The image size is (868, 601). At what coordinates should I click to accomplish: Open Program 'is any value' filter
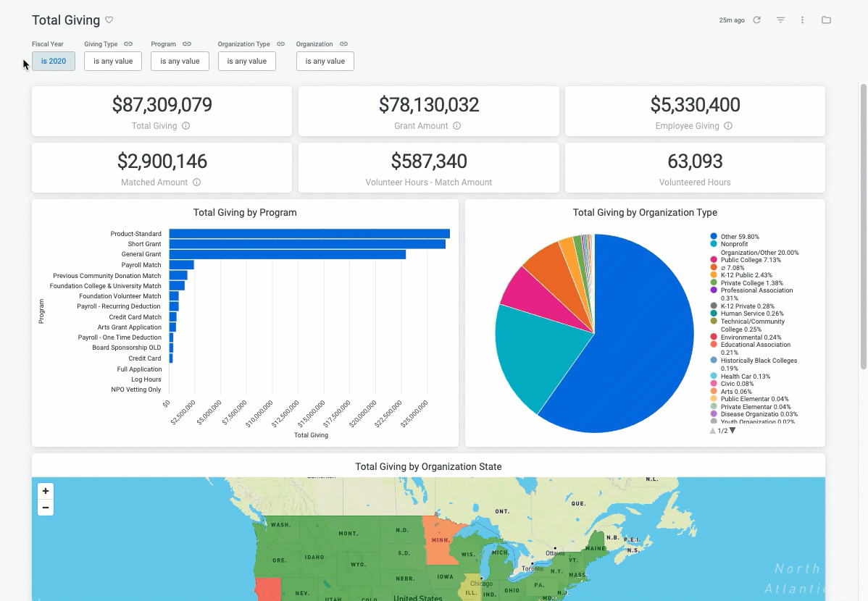[x=180, y=61]
